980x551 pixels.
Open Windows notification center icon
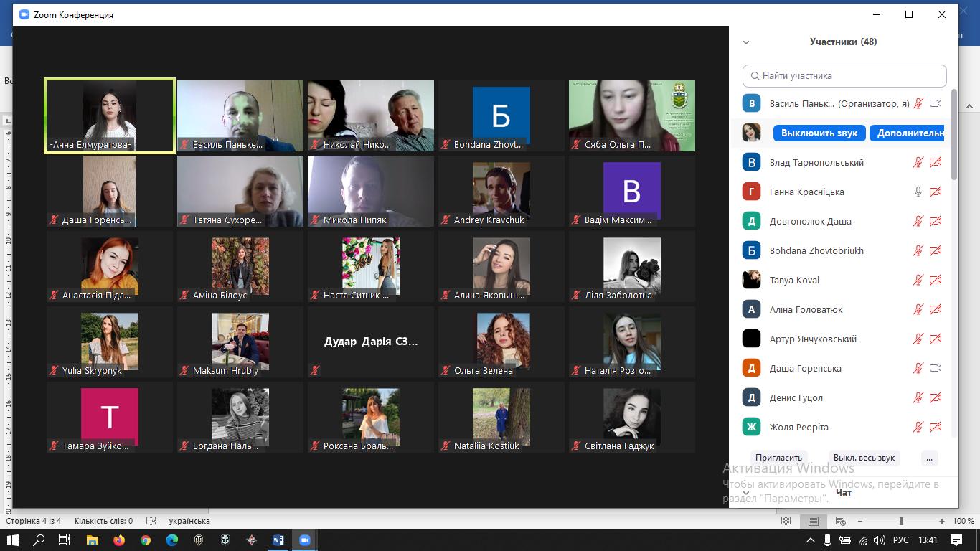tap(956, 540)
